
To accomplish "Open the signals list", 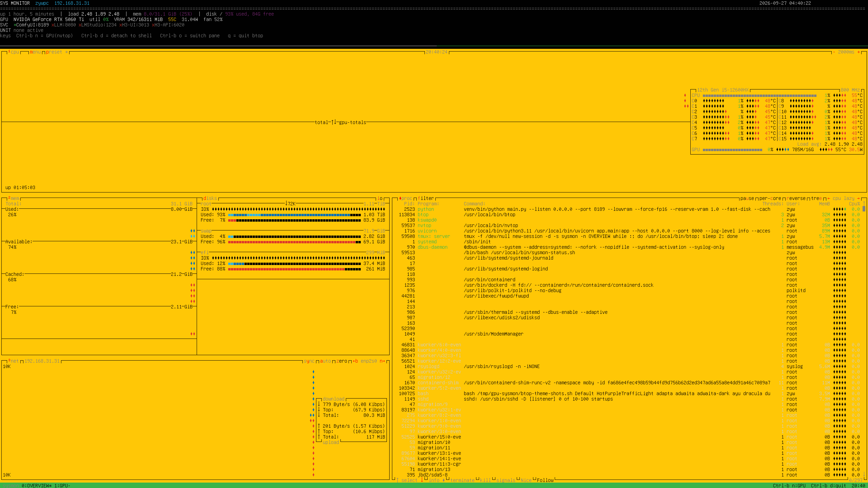I will (x=506, y=480).
